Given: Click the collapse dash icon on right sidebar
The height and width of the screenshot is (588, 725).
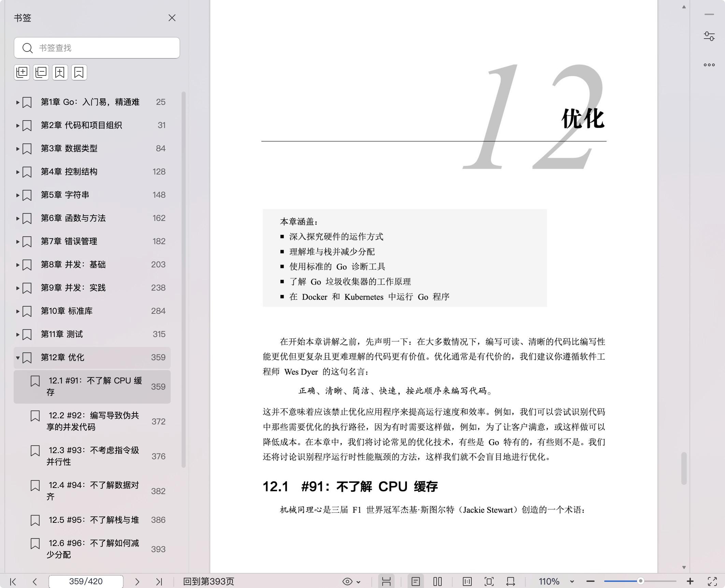Looking at the screenshot, I should point(709,14).
